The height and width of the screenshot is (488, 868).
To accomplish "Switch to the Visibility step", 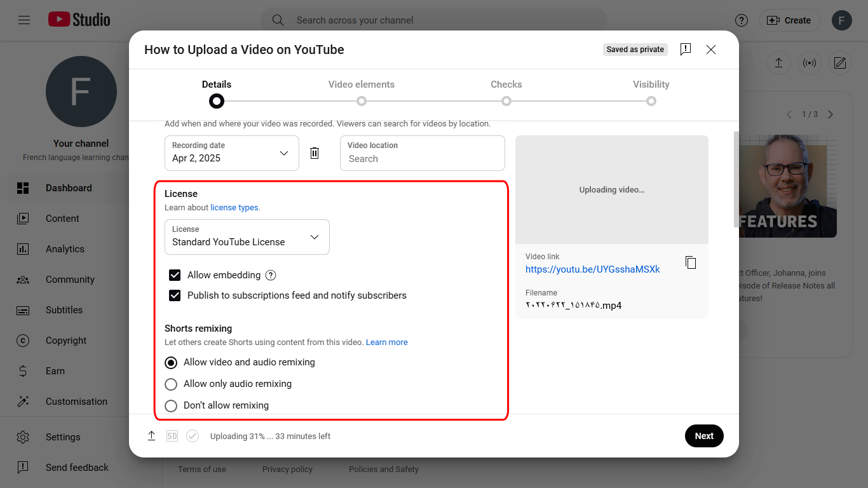I will click(x=651, y=93).
